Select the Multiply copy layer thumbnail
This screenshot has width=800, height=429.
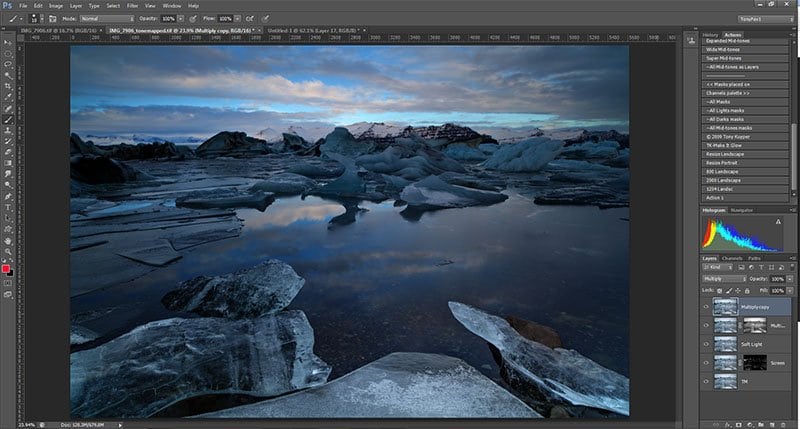coord(725,307)
